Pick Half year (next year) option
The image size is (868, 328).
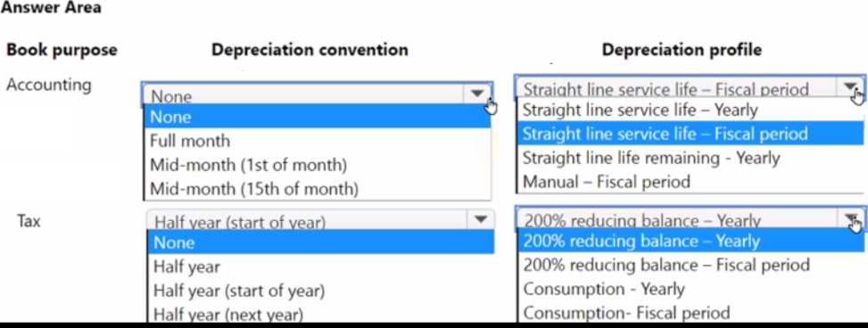(320, 313)
